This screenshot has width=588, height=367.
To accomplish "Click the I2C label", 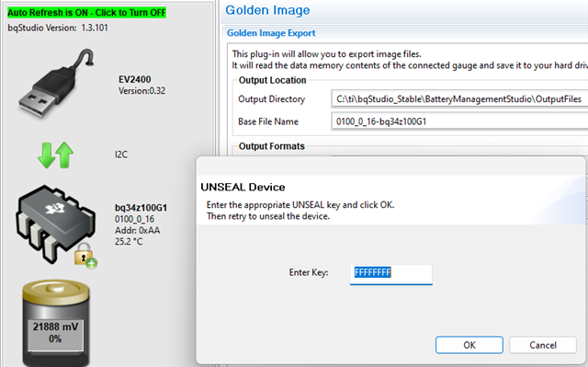I will point(121,155).
